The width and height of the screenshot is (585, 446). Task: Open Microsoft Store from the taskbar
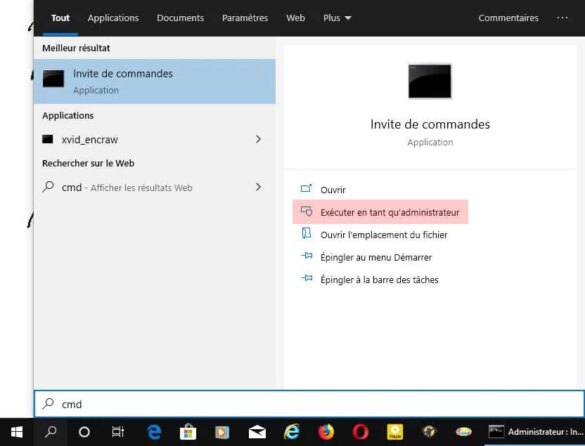[188, 432]
